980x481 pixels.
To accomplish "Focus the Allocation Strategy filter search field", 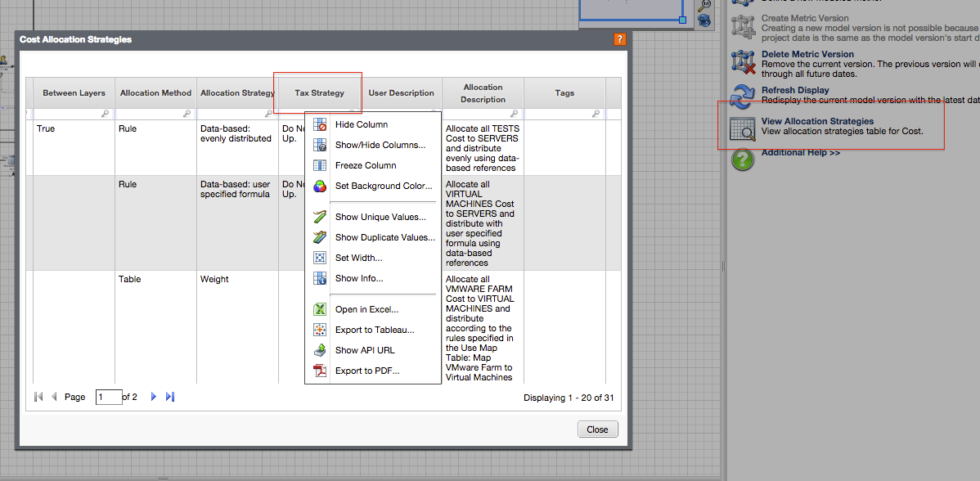I will click(237, 114).
